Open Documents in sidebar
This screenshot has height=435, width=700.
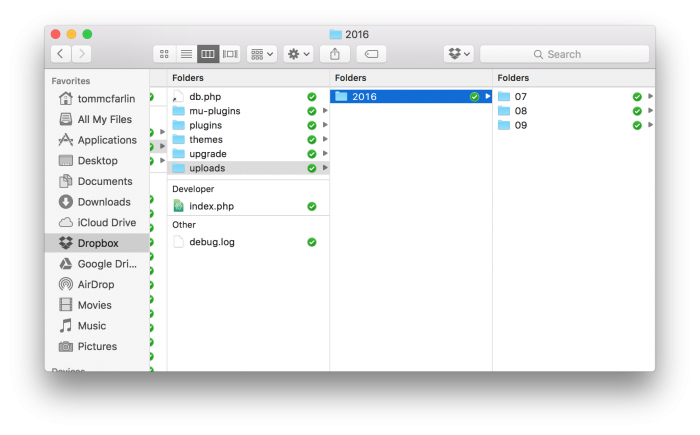click(x=97, y=181)
